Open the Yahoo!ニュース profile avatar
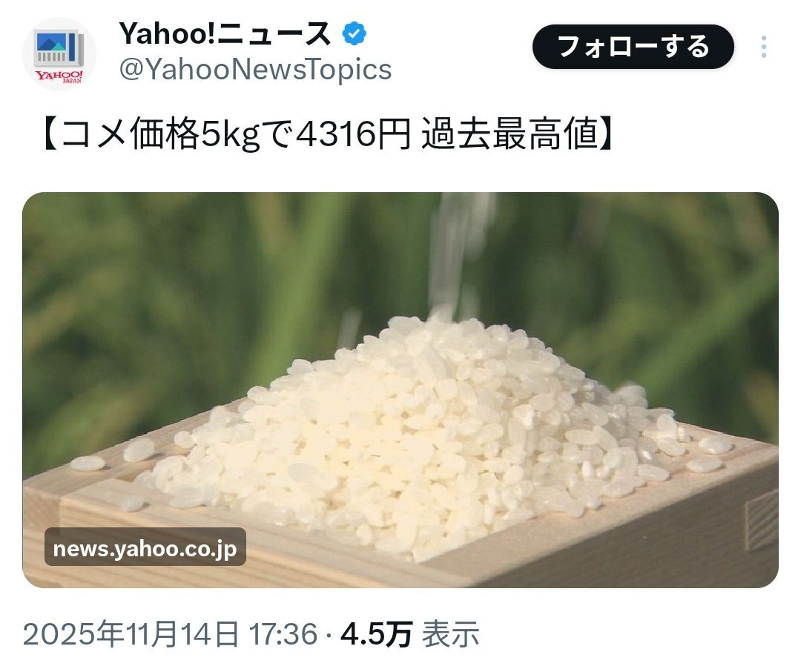The image size is (801, 672). tap(59, 54)
